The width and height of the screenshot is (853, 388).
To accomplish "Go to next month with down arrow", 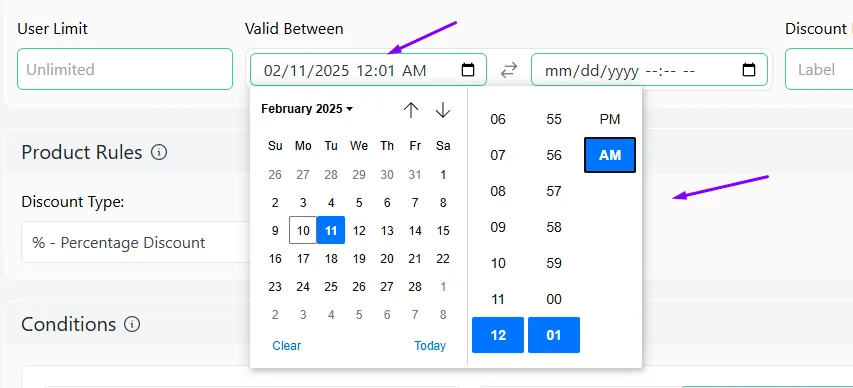I will tap(443, 110).
